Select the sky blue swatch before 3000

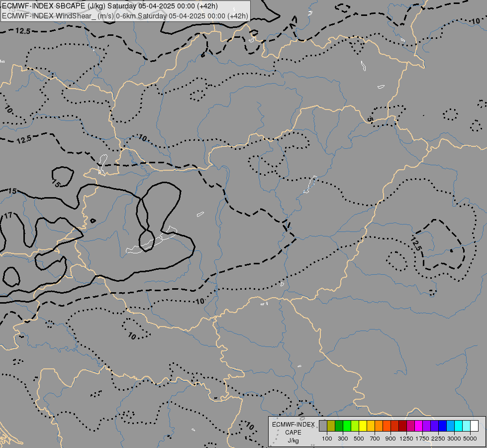click(450, 426)
